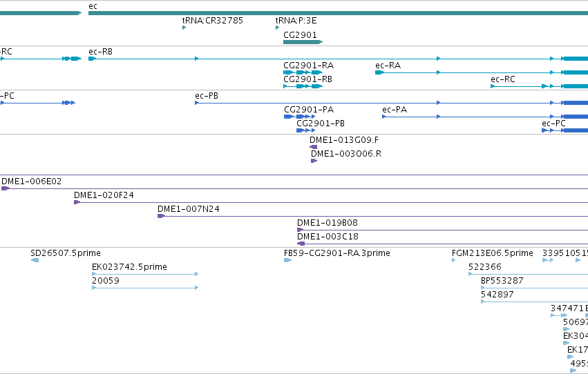Click the purple start marker of DME1-020F24
The width and height of the screenshot is (588, 374).
coord(77,202)
